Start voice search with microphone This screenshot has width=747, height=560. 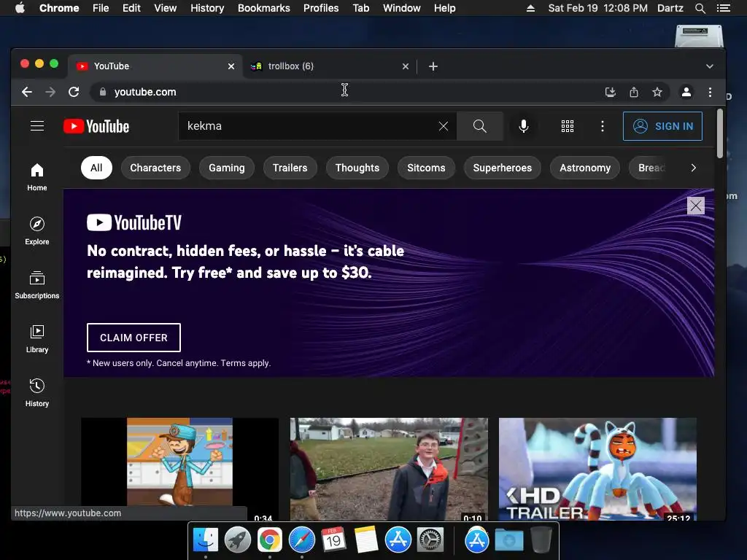pyautogui.click(x=524, y=126)
